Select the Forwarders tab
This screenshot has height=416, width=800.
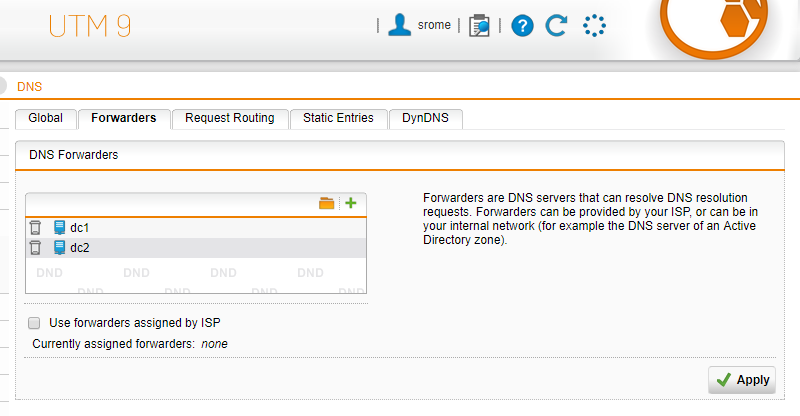(x=124, y=118)
